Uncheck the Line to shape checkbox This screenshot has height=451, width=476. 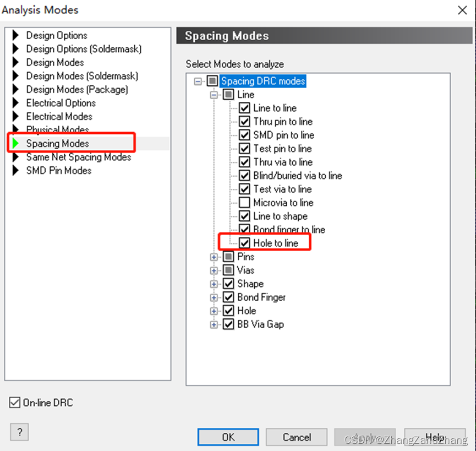(x=245, y=216)
